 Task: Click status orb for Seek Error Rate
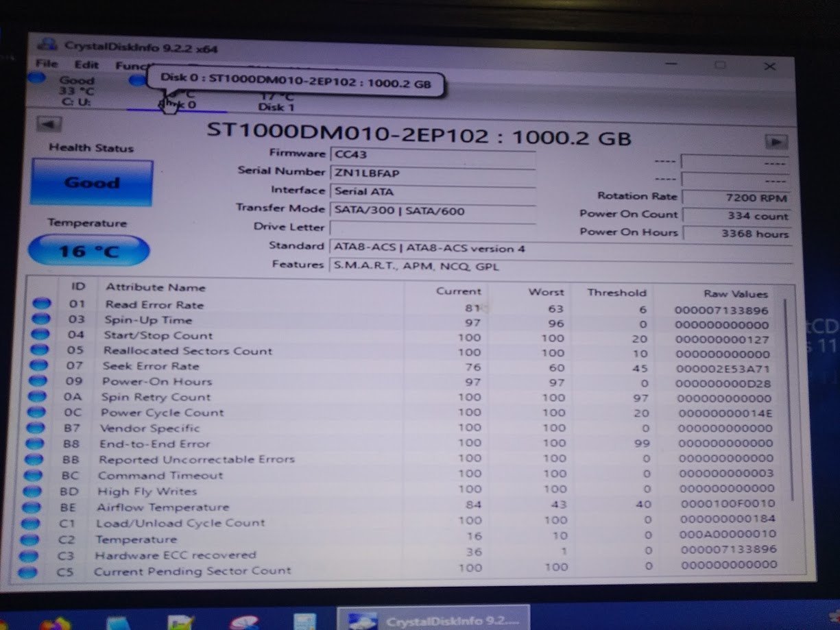coord(40,365)
